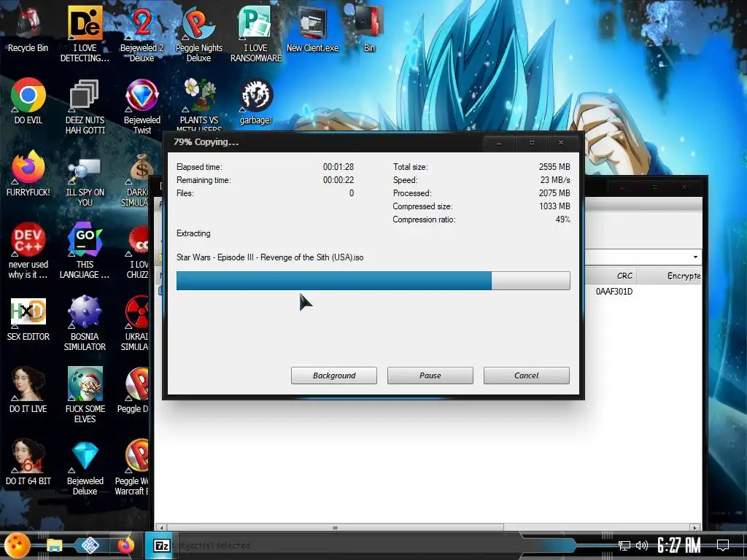The image size is (747, 560).
Task: Click the scrollbar right arrow in 7-Zip
Action: tap(694, 528)
